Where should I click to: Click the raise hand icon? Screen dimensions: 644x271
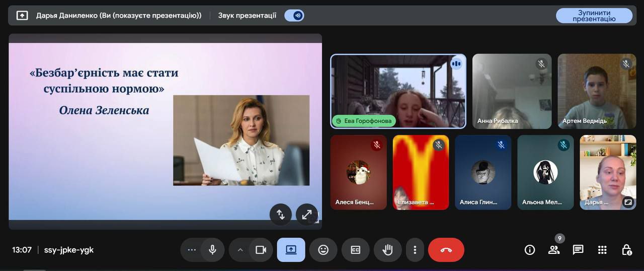tap(387, 250)
